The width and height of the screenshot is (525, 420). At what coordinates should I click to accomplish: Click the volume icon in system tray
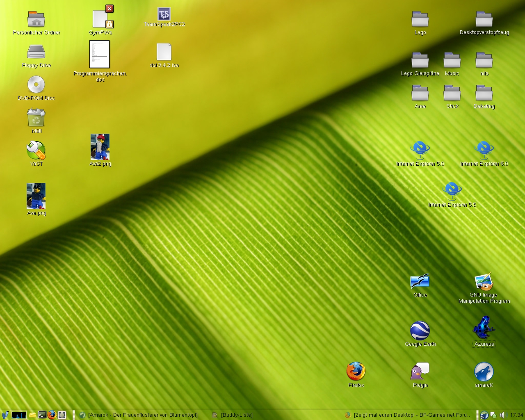(x=502, y=415)
